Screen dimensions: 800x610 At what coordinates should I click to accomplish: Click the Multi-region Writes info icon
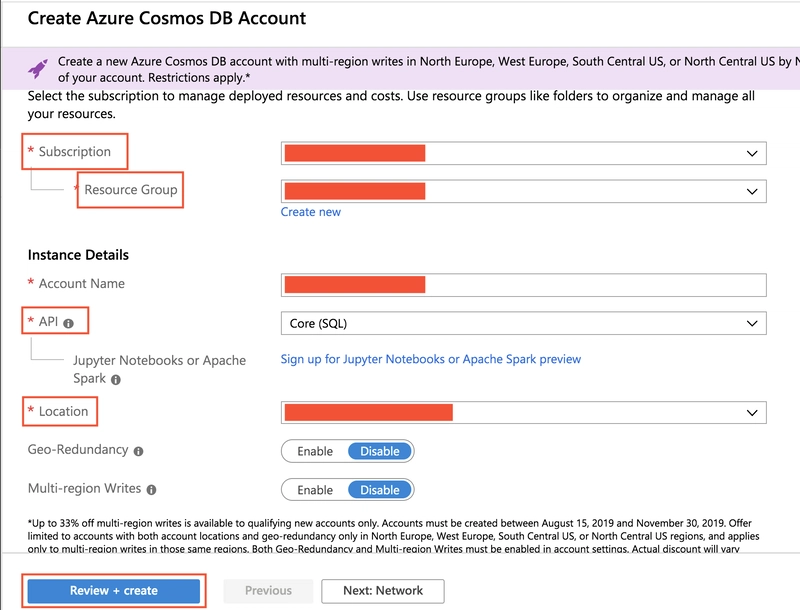pyautogui.click(x=152, y=490)
